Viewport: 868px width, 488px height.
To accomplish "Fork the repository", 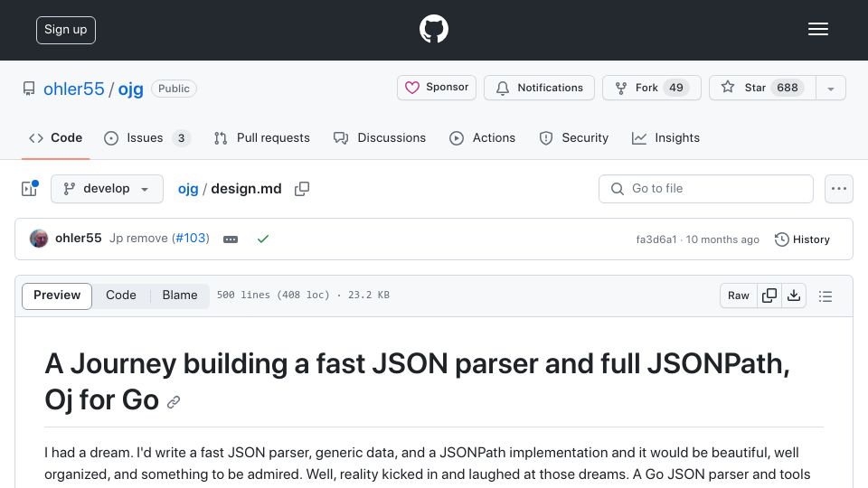I will tap(652, 88).
